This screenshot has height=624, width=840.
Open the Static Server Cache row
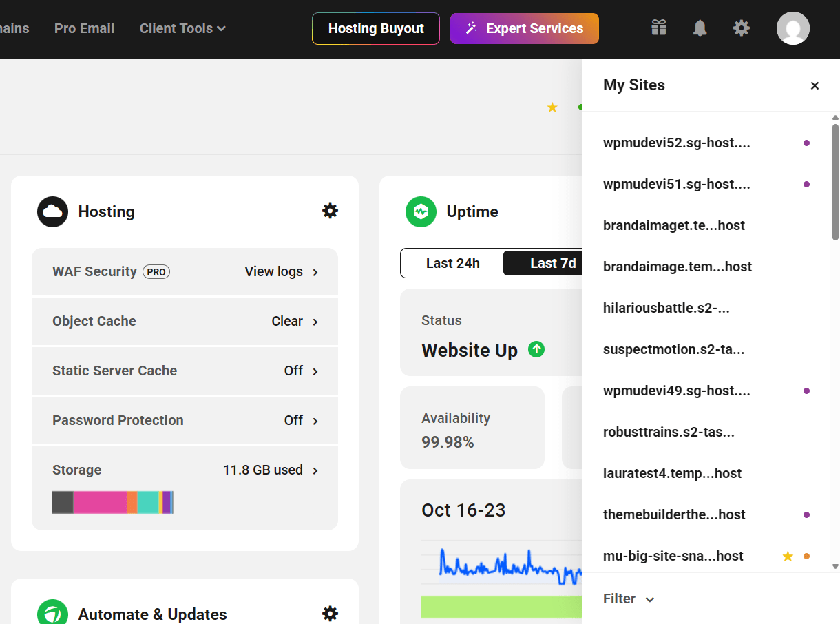click(185, 371)
